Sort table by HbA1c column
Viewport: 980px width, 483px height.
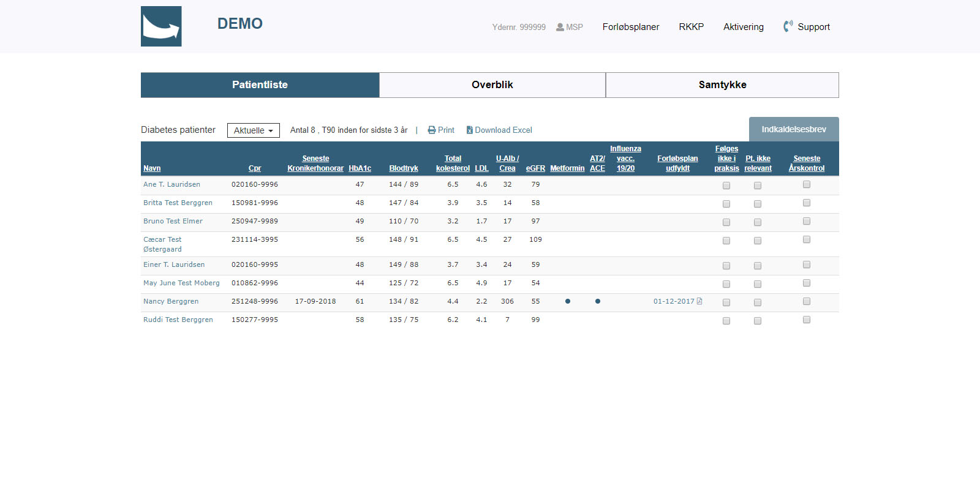tap(360, 168)
